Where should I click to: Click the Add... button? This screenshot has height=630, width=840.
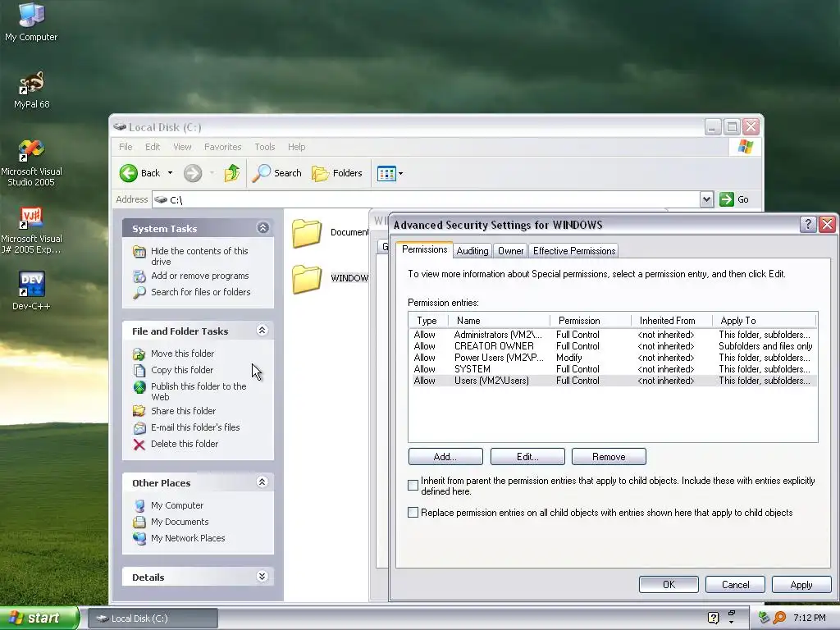coord(445,456)
